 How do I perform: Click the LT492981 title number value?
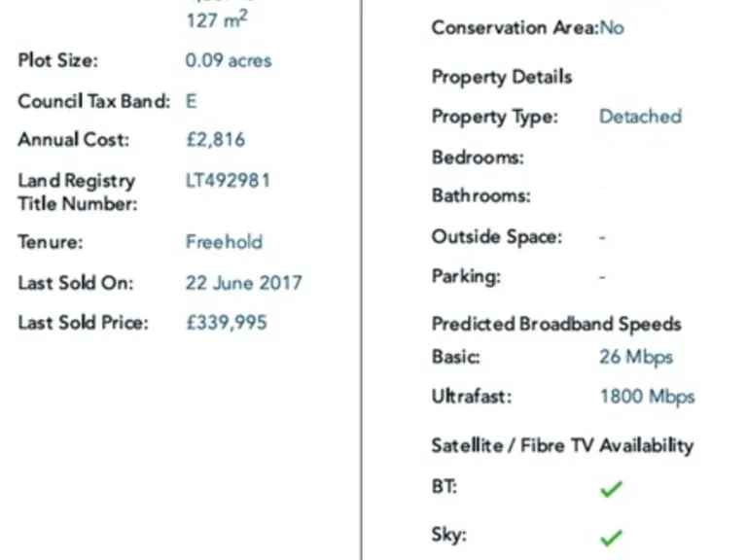coord(228,180)
